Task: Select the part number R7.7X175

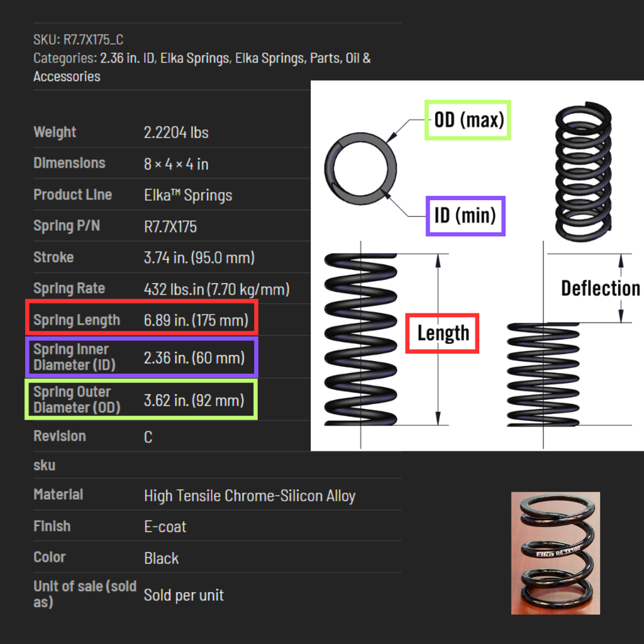Action: [x=170, y=226]
